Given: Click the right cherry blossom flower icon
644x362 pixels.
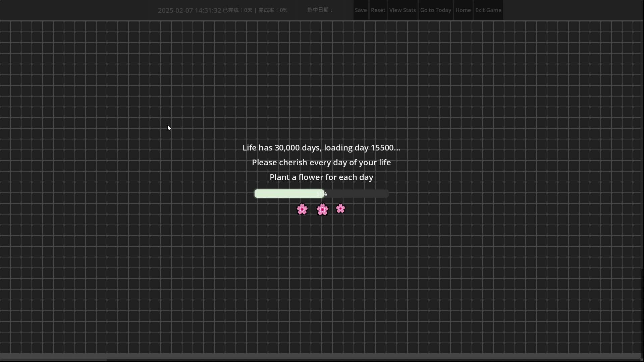Looking at the screenshot, I should [340, 209].
